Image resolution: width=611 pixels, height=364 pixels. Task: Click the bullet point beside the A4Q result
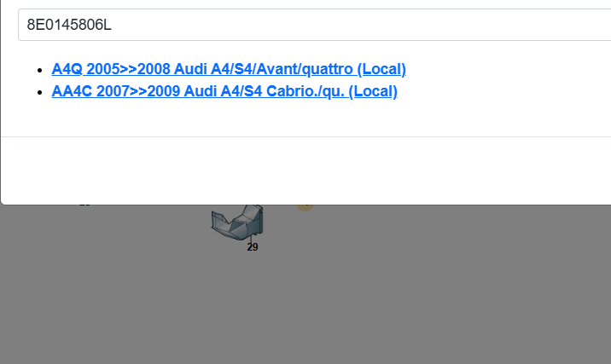pyautogui.click(x=40, y=70)
